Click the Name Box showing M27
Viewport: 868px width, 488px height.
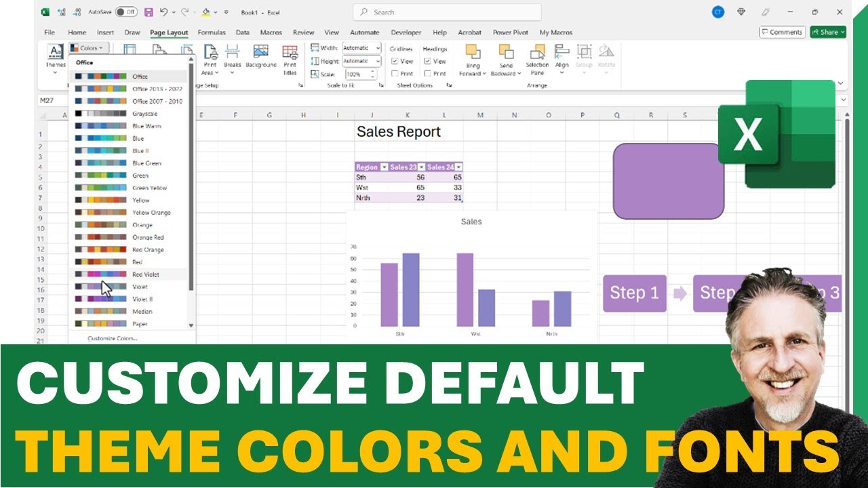click(x=53, y=100)
